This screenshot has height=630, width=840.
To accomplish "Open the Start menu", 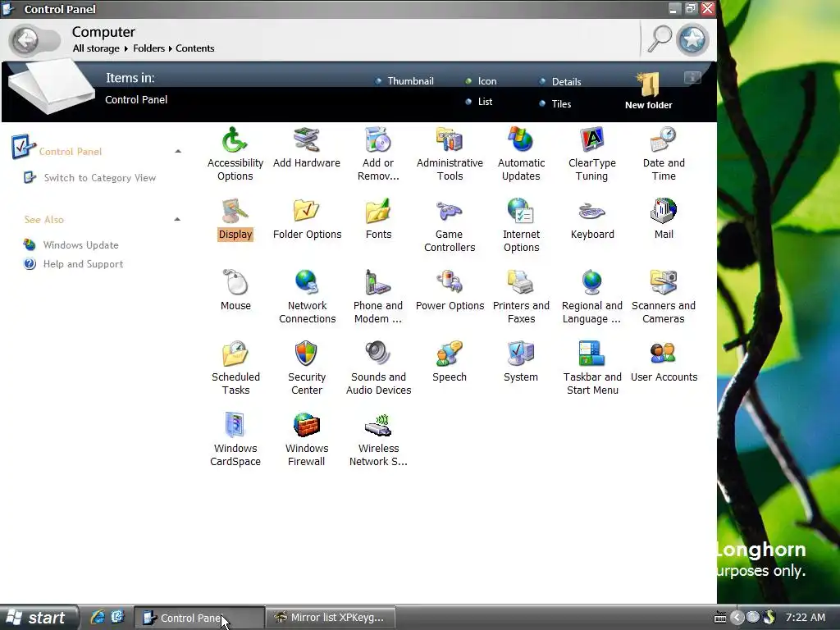I will [x=39, y=618].
